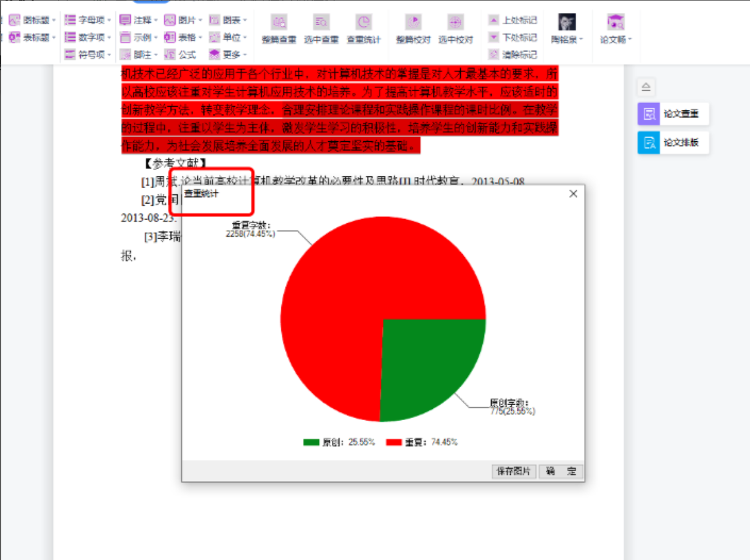This screenshot has height=560, width=750.
Task: Jump to previous mark with 上处标记
Action: click(513, 20)
